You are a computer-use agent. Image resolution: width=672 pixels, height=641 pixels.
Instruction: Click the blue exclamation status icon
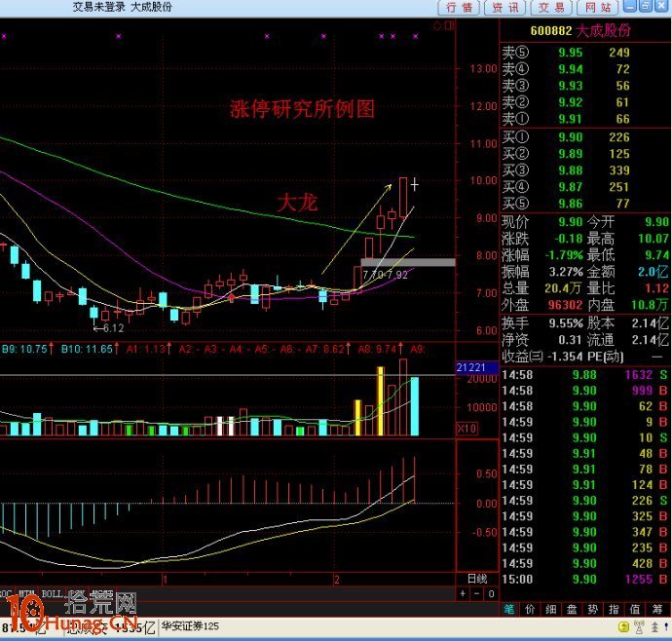pos(666,627)
